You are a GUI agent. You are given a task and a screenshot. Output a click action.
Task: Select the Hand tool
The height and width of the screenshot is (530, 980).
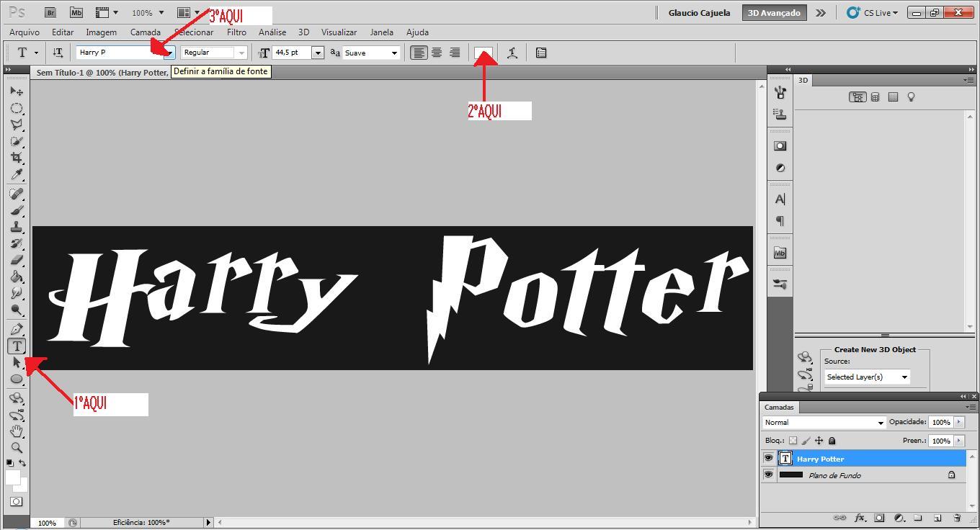tap(17, 431)
